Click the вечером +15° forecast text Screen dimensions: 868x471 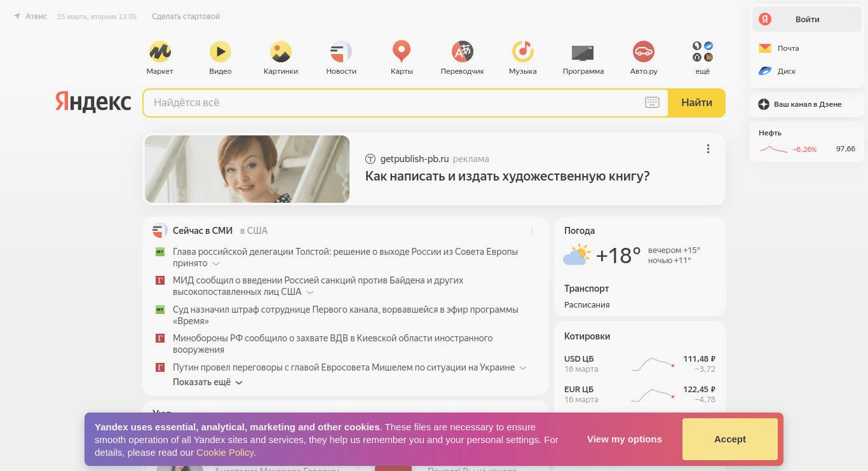click(x=674, y=250)
